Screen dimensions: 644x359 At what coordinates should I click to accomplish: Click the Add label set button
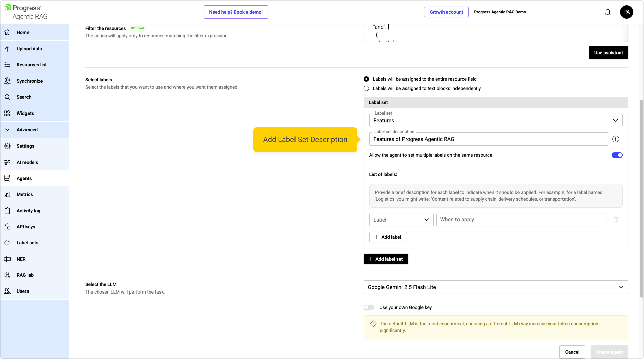tap(385, 259)
